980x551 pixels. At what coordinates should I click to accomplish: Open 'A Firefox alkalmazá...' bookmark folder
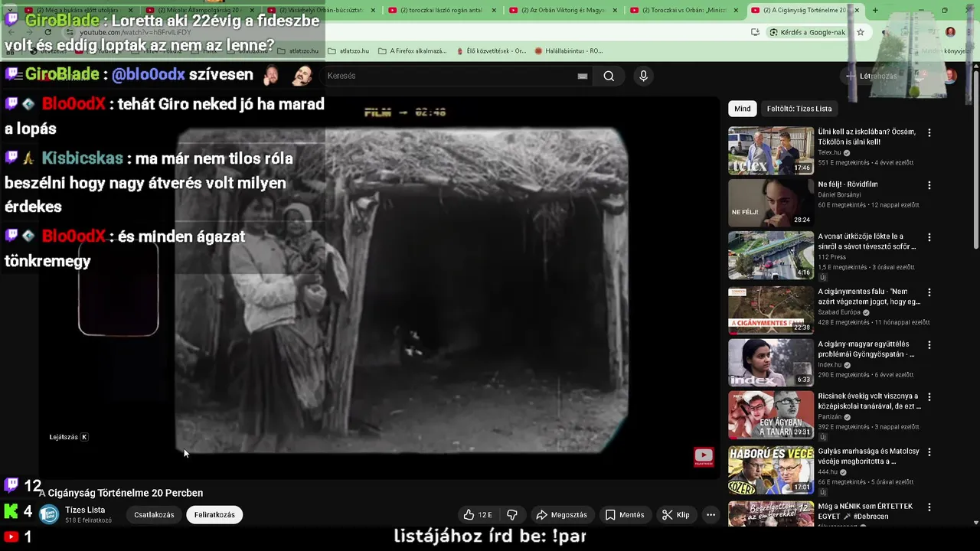[413, 51]
